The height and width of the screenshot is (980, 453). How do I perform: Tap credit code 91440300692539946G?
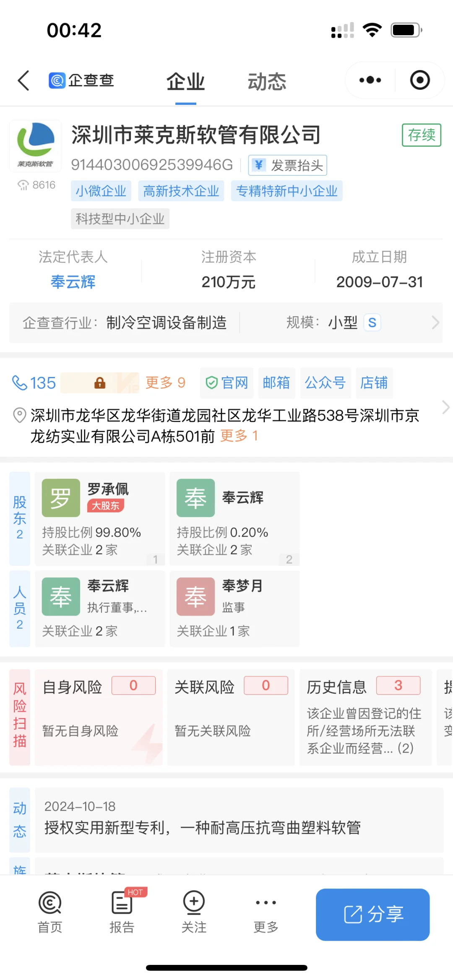click(x=152, y=165)
